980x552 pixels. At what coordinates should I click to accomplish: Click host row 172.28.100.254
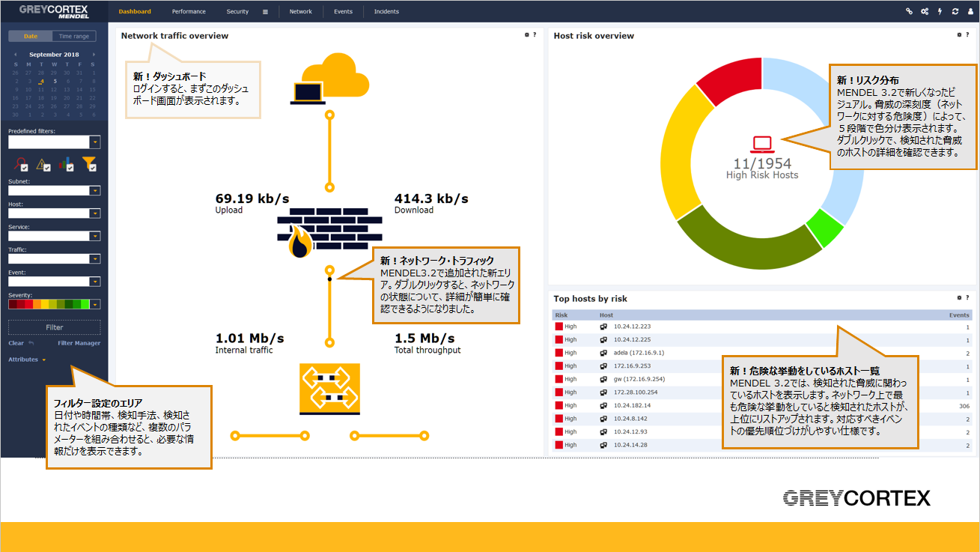click(x=762, y=392)
